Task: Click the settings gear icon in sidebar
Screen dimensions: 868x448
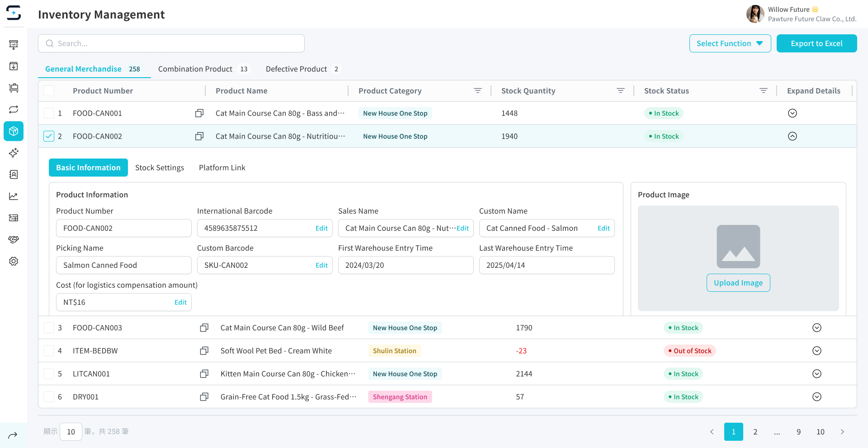Action: point(14,261)
